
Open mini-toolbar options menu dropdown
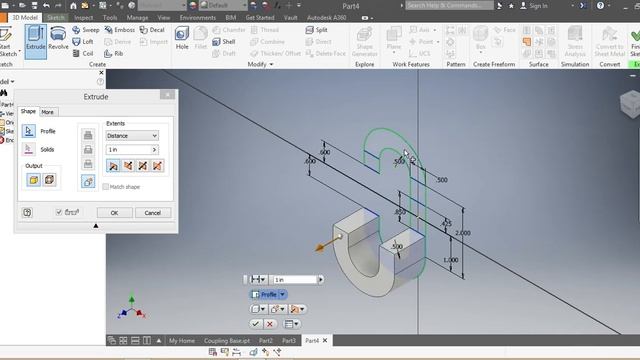pyautogui.click(x=292, y=324)
